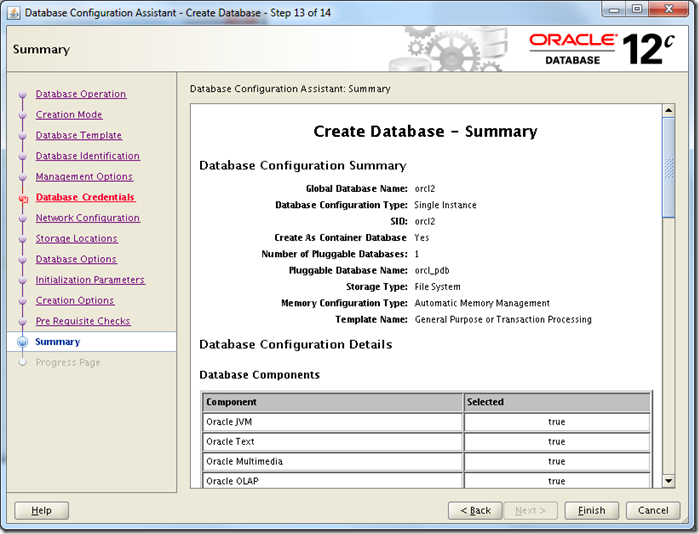The height and width of the screenshot is (534, 699).
Task: Click the summary scrollbar down arrow
Action: pyautogui.click(x=669, y=481)
